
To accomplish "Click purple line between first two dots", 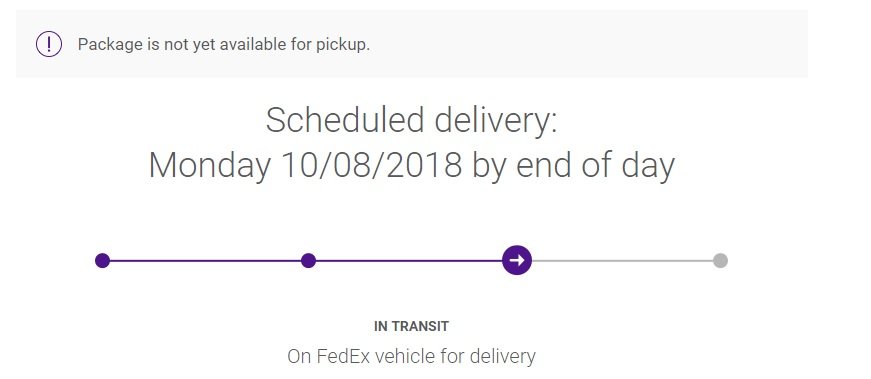I will coord(205,260).
